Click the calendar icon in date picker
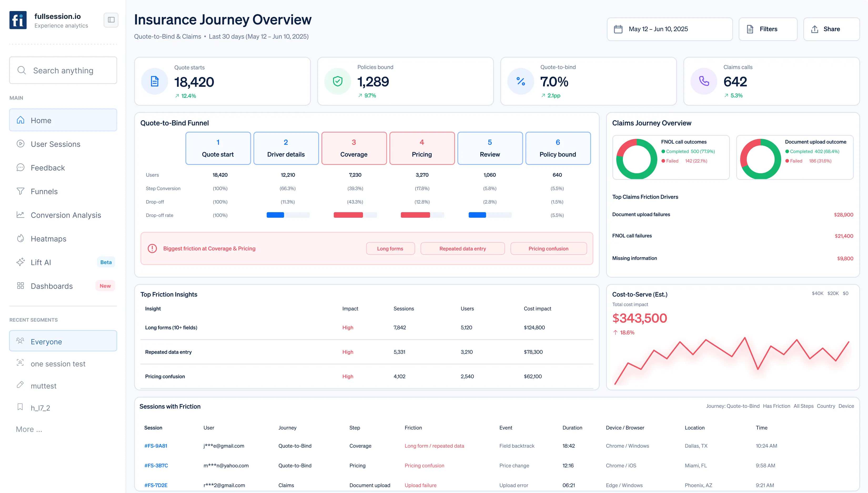This screenshot has width=868, height=493. point(618,29)
